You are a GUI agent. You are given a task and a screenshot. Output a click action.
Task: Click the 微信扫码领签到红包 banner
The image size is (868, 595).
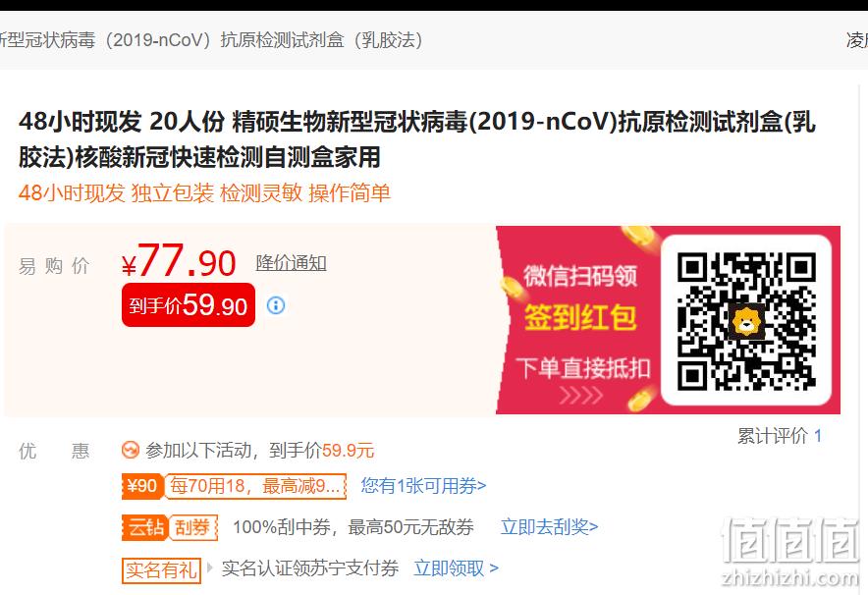668,320
